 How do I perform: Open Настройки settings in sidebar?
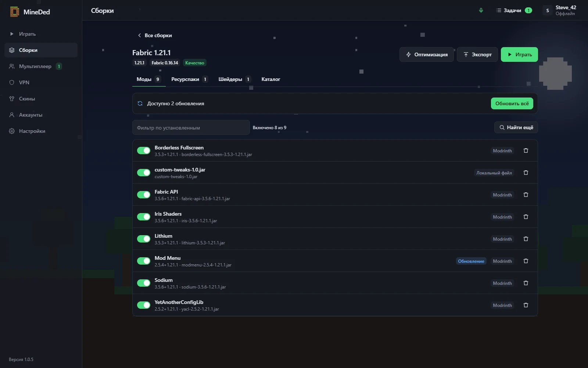(x=41, y=131)
